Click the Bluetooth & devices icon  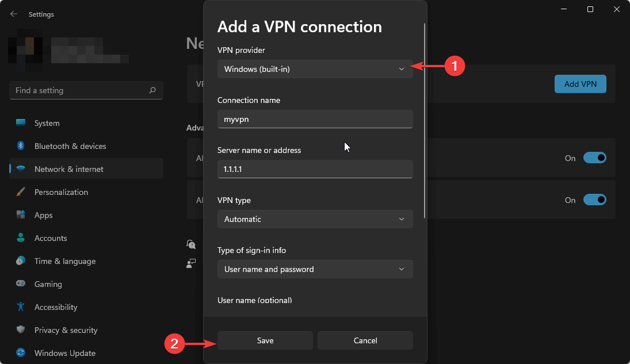(x=21, y=145)
